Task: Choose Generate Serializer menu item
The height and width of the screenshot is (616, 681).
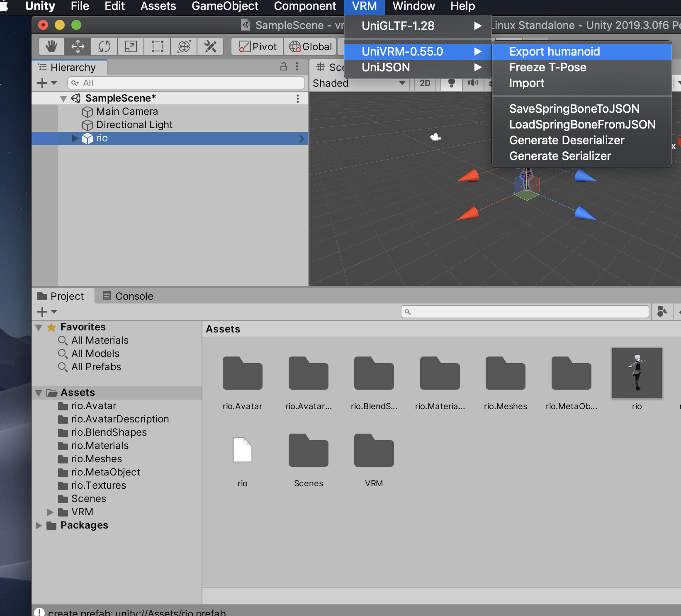Action: (581, 156)
